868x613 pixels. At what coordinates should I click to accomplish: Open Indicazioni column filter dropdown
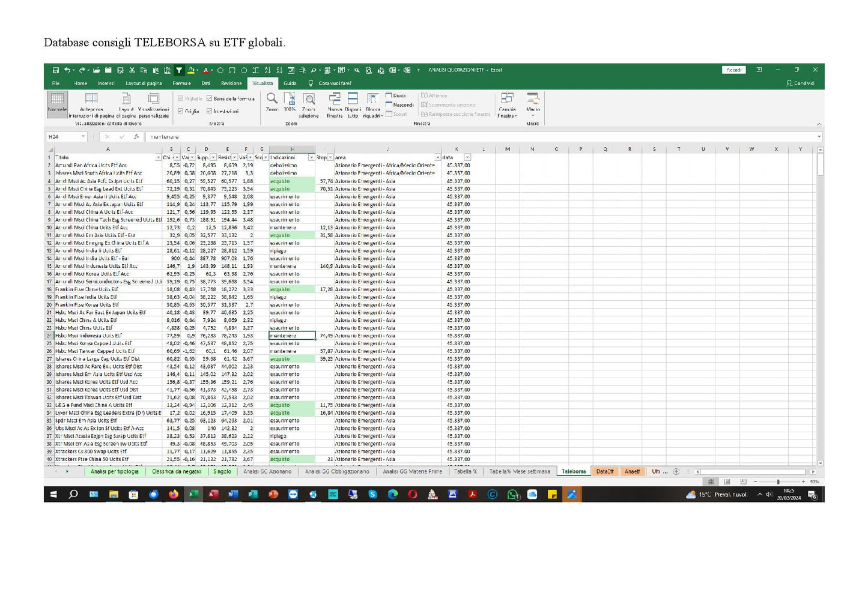311,158
